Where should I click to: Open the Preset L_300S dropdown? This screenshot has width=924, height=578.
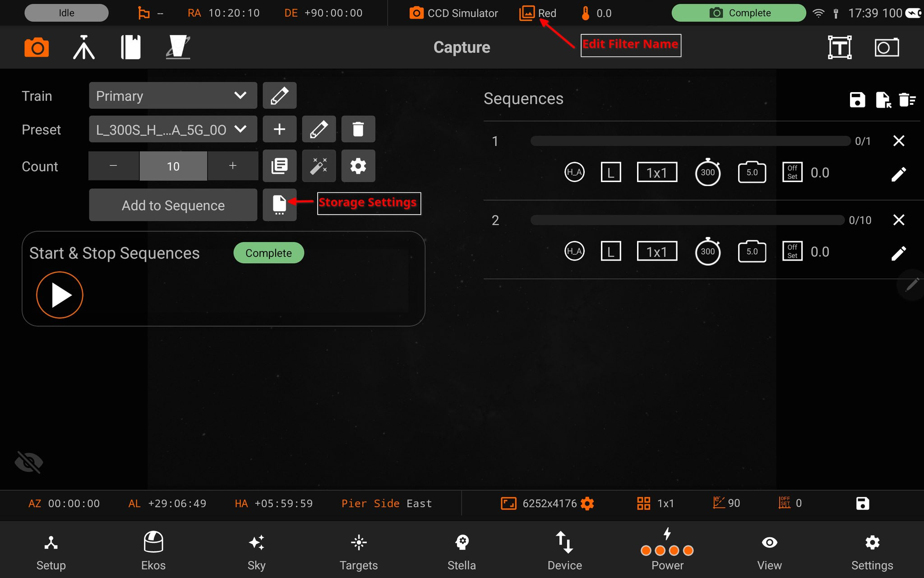tap(173, 130)
